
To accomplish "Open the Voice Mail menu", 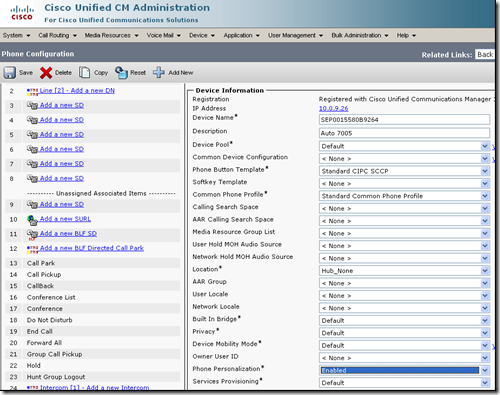I will tap(164, 35).
